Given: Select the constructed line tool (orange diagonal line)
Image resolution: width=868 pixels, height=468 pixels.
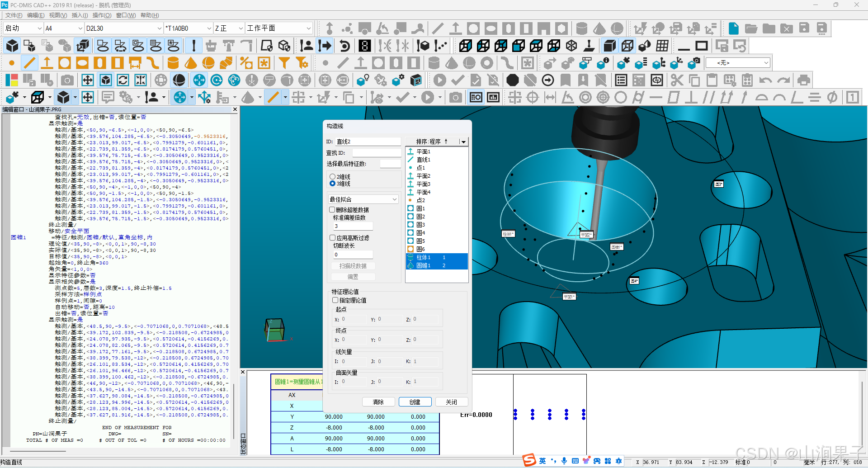Looking at the screenshot, I should tap(29, 63).
